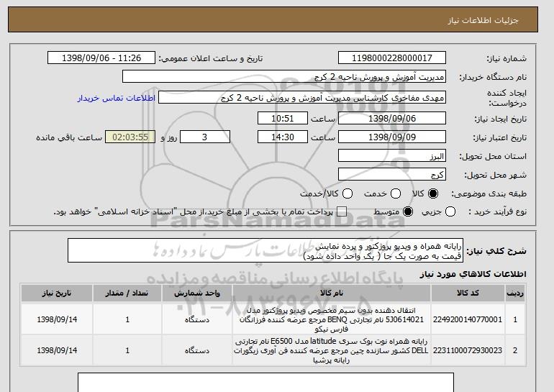Select item code 2231100072930023
554x392 pixels.
click(x=468, y=350)
